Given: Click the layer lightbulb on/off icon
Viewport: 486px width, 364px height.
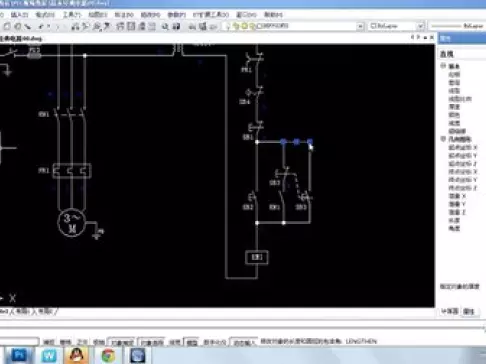Looking at the screenshot, I should 236,26.
